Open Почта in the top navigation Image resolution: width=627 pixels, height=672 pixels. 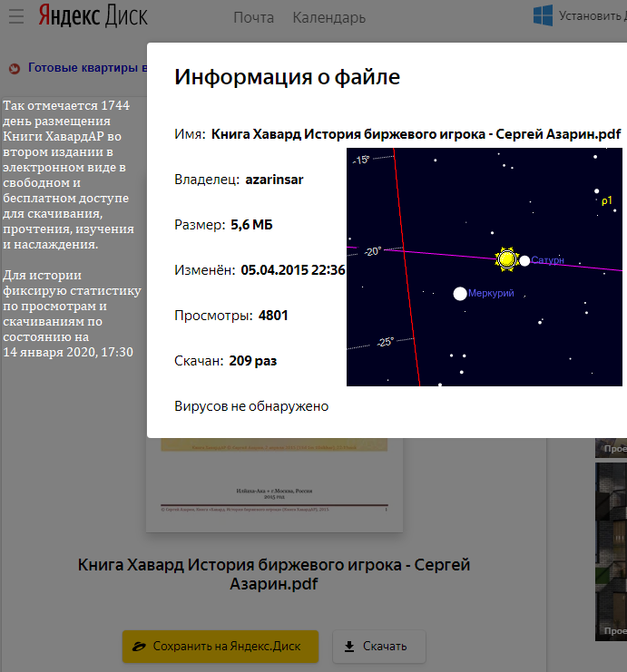point(253,17)
